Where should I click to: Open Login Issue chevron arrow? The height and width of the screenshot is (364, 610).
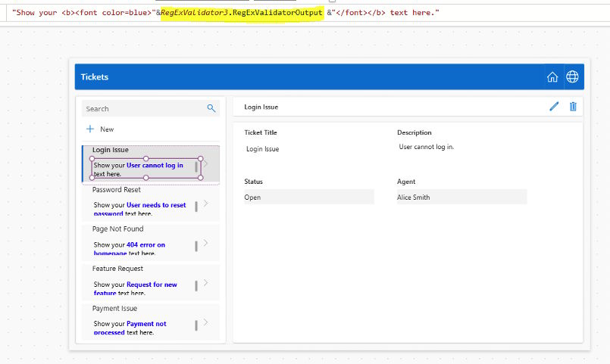tap(206, 163)
